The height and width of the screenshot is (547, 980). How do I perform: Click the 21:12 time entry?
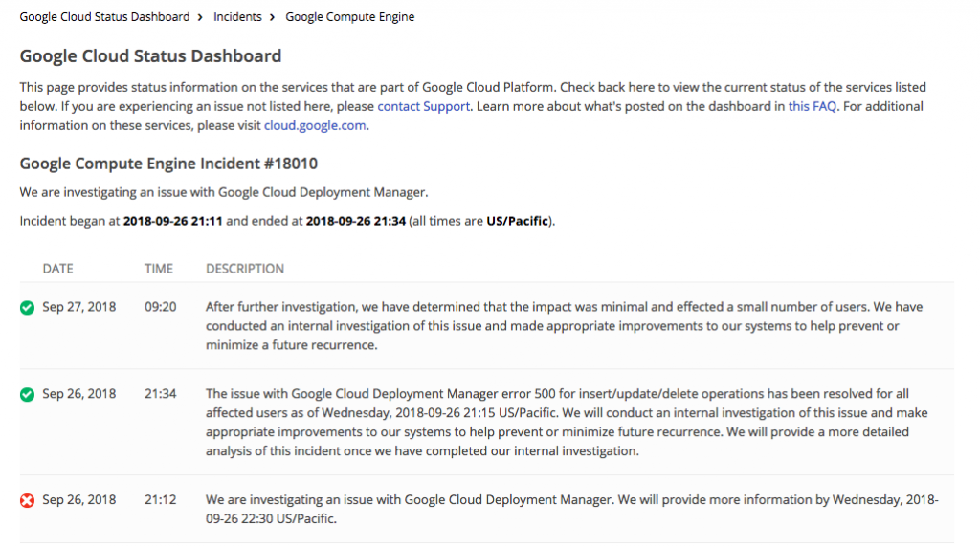click(160, 499)
